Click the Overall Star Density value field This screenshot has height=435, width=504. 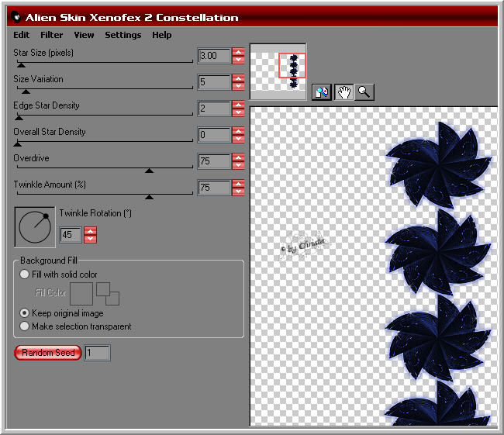pyautogui.click(x=214, y=135)
